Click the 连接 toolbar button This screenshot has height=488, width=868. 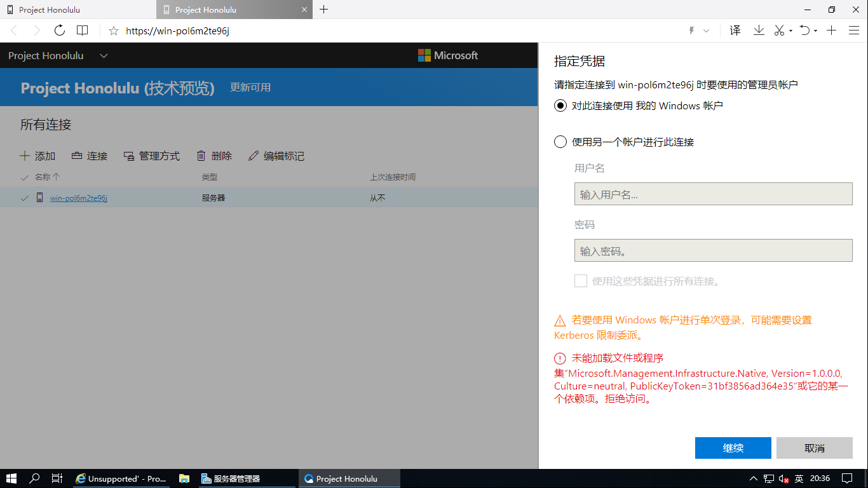(x=90, y=156)
